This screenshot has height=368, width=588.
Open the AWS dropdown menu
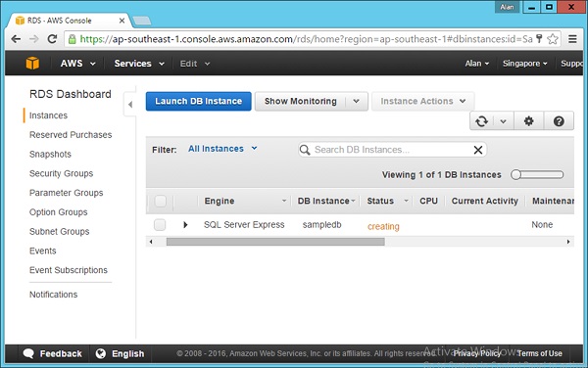[x=77, y=64]
